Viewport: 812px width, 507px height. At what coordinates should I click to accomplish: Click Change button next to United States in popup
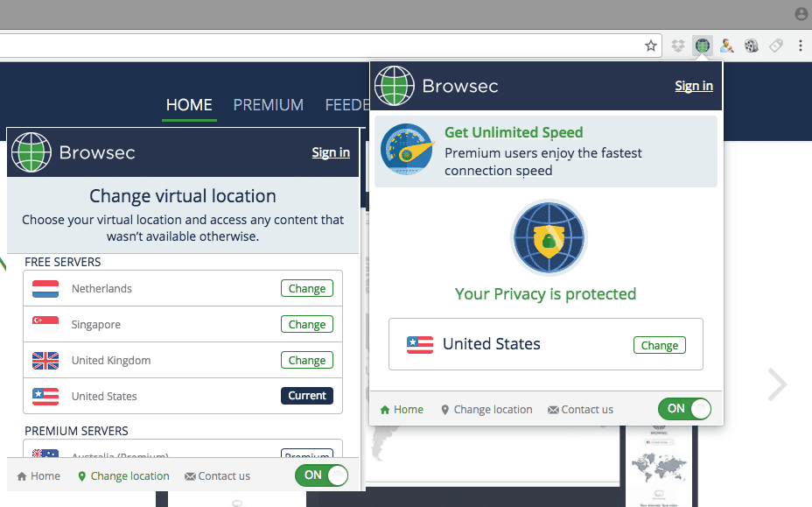pos(660,345)
